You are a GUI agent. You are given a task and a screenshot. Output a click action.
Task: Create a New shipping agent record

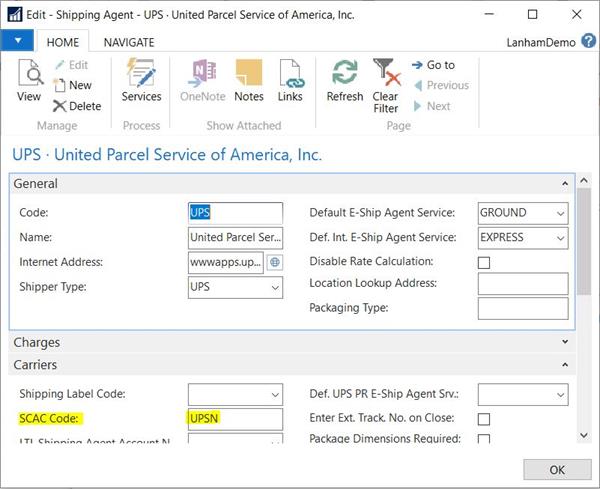click(73, 85)
